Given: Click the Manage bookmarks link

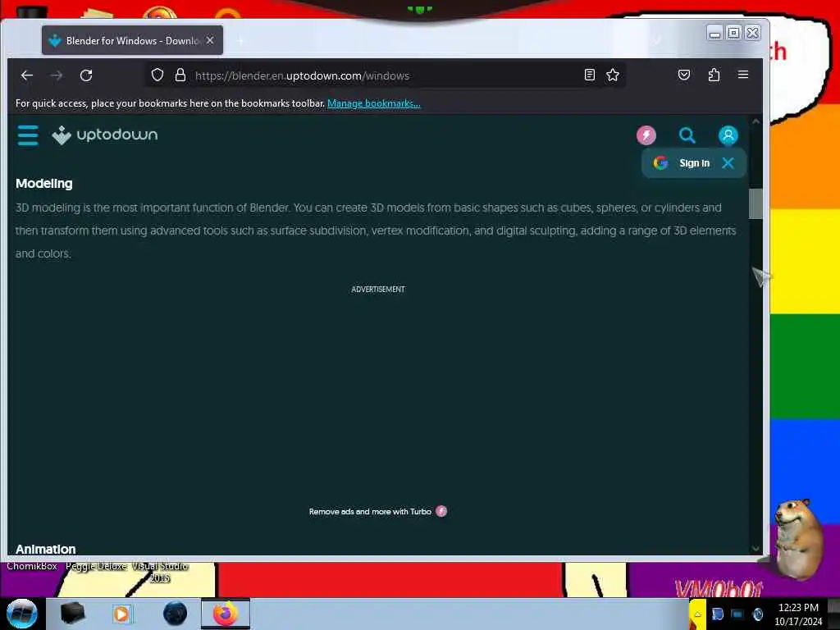Looking at the screenshot, I should (x=374, y=103).
